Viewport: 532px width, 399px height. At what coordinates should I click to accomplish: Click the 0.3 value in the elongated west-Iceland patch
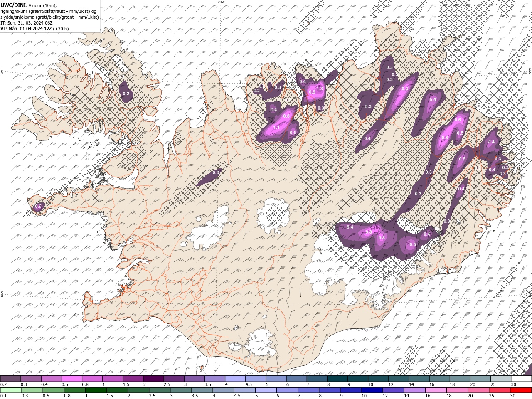click(x=216, y=172)
